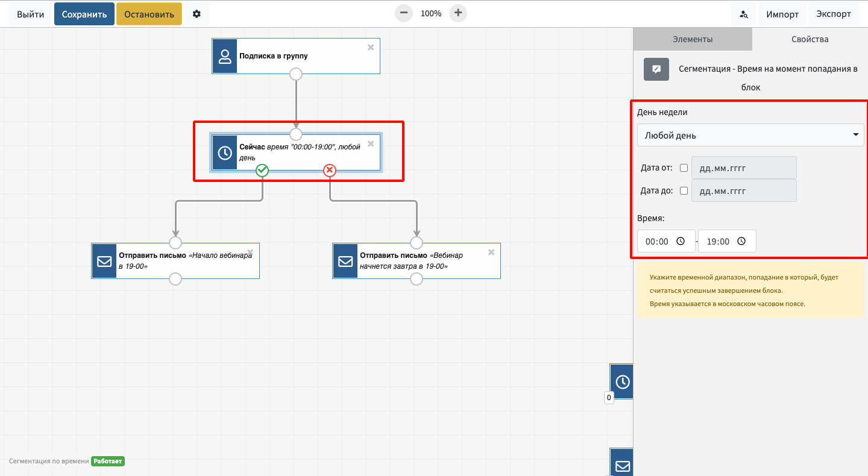This screenshot has width=868, height=476.
Task: Open settings with the gear icon
Action: [197, 14]
